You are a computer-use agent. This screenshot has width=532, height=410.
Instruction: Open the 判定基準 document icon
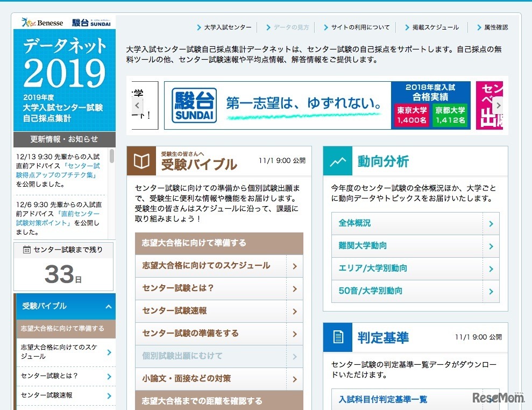(x=338, y=337)
